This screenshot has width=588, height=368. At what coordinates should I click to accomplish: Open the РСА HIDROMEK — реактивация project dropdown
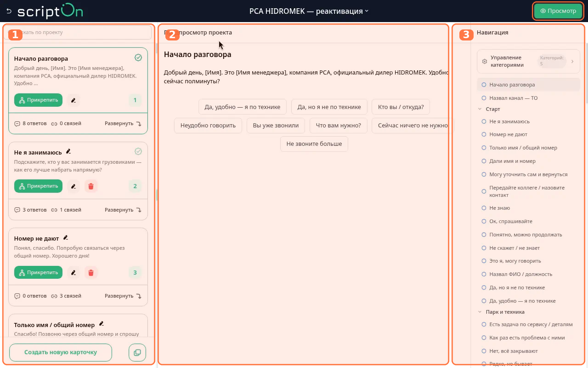point(309,11)
